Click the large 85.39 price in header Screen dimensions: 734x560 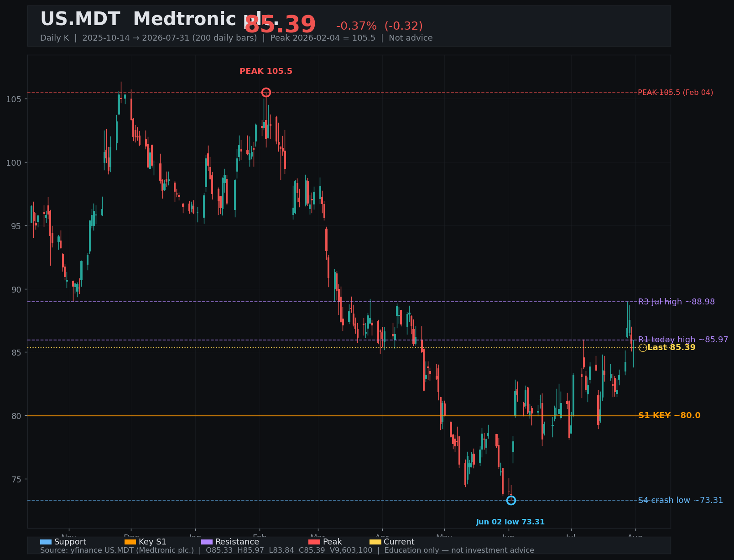tap(280, 25)
